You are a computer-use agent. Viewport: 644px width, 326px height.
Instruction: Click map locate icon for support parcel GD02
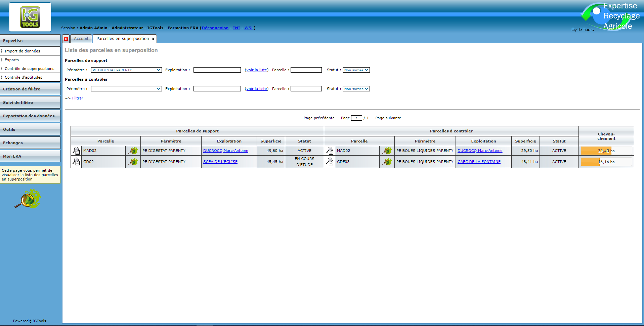point(133,162)
